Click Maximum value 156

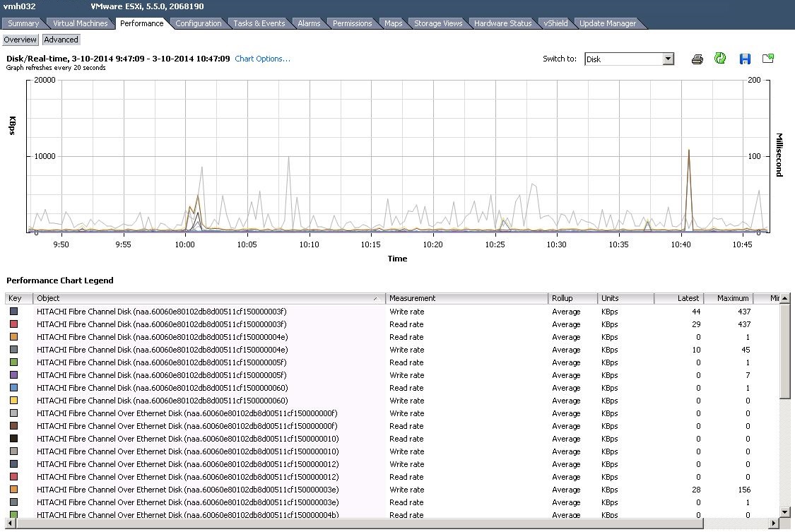pos(744,490)
